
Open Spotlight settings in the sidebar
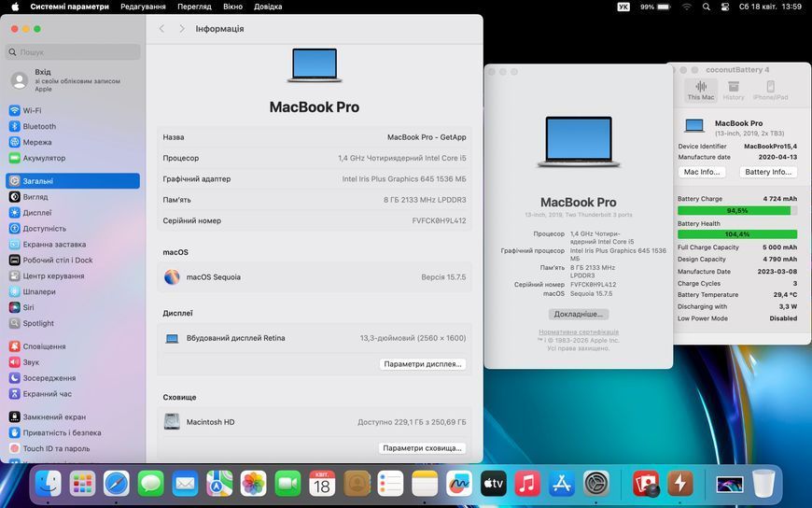click(31, 323)
